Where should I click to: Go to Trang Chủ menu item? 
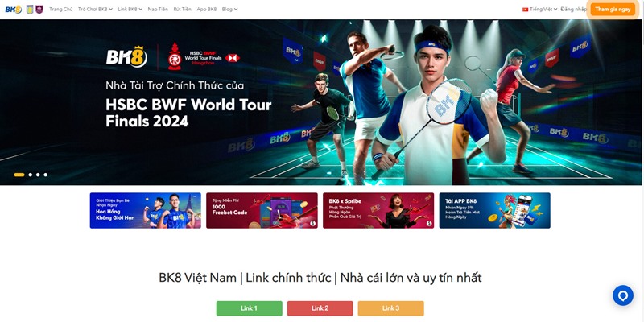(x=61, y=9)
